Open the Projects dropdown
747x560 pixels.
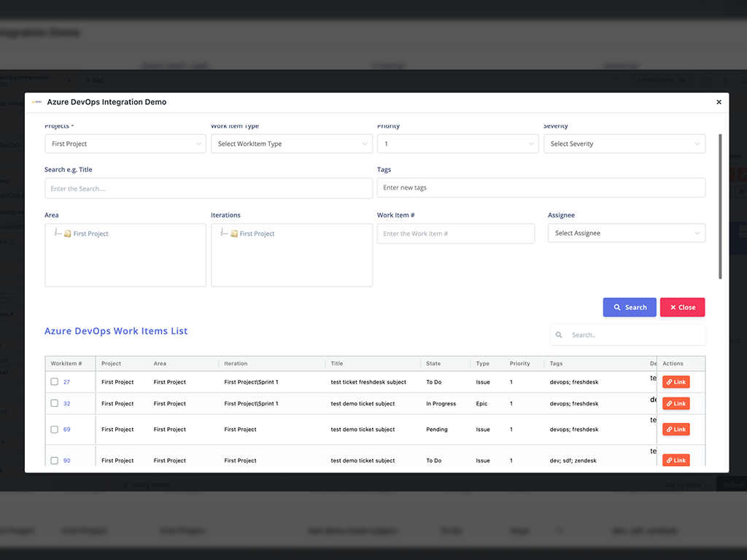coord(125,144)
